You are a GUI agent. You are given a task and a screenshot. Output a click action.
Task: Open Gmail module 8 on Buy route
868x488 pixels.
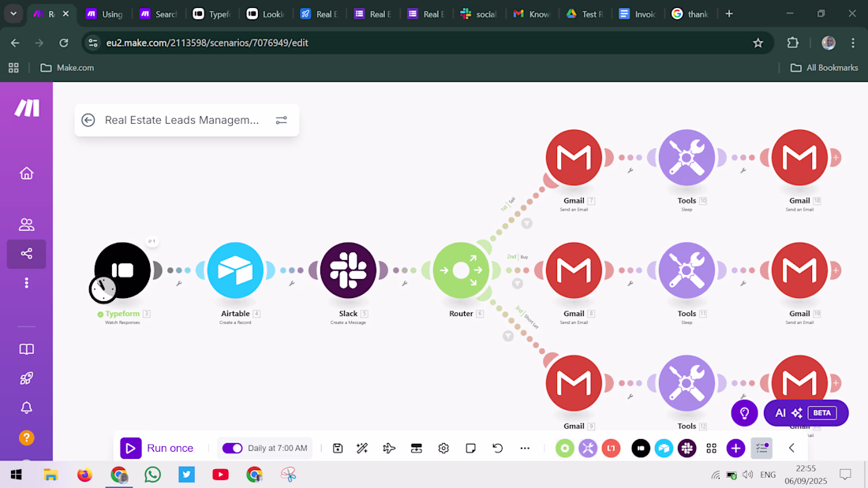tap(574, 270)
